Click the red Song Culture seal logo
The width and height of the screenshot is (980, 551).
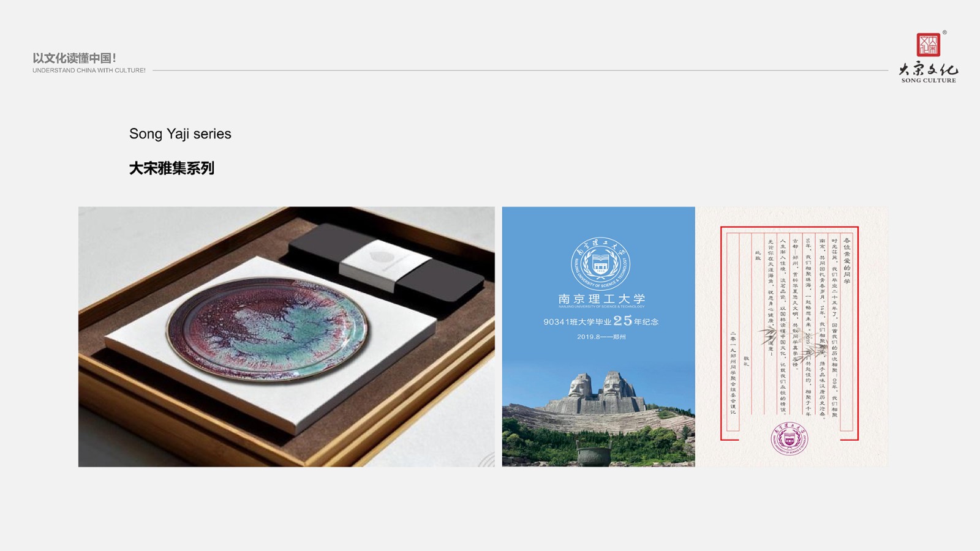pyautogui.click(x=928, y=45)
